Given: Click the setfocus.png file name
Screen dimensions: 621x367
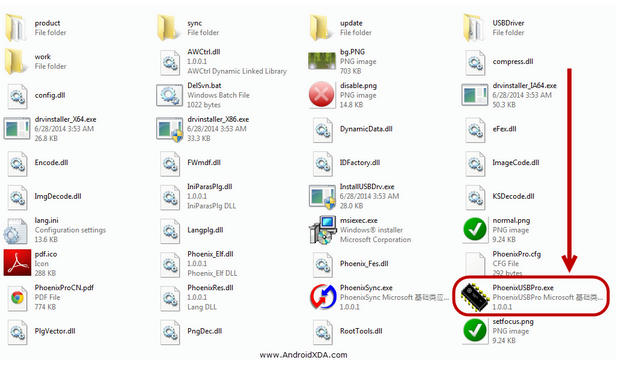Looking at the screenshot, I should coord(513,321).
